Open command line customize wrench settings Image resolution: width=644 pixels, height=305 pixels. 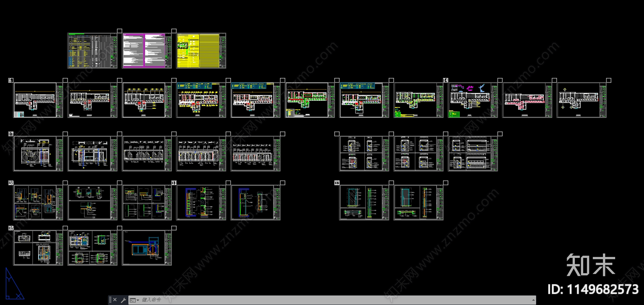123,300
